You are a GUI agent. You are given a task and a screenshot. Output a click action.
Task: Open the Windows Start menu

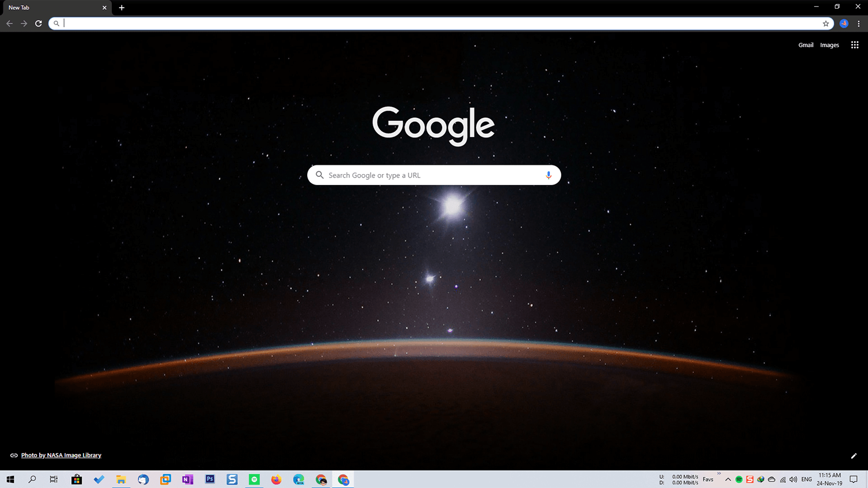pyautogui.click(x=10, y=479)
